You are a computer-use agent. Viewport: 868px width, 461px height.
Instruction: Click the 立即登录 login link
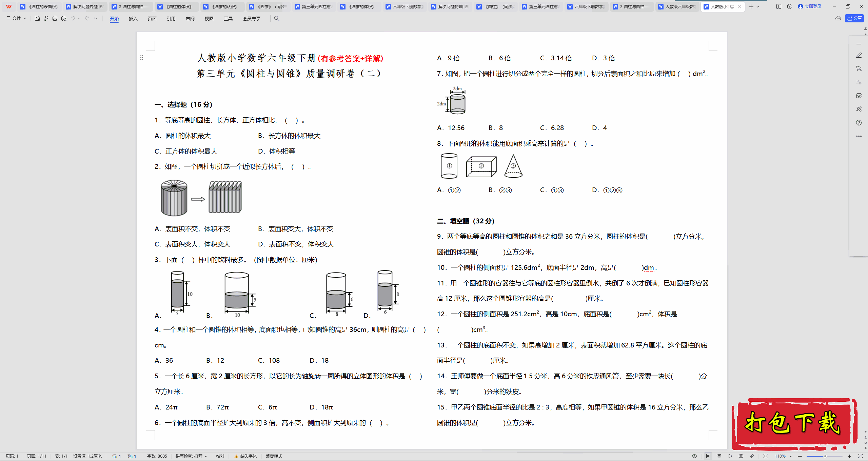[810, 6]
